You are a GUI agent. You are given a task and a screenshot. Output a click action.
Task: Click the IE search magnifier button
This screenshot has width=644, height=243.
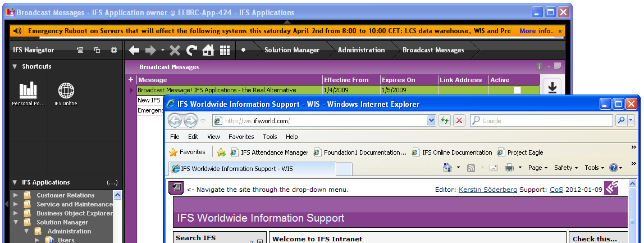621,120
